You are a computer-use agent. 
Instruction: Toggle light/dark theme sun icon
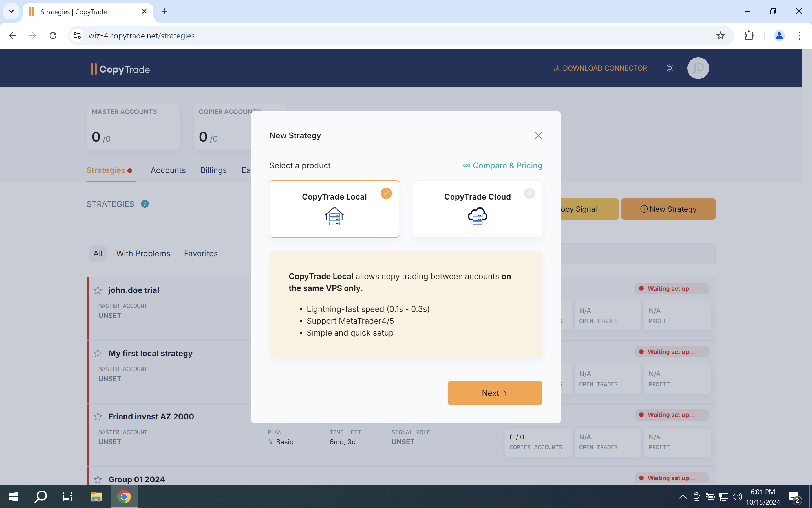(670, 68)
